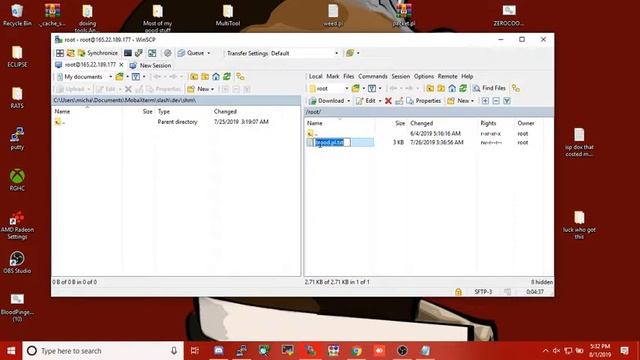The image size is (640, 360).
Task: Open the Mark menu
Action: [x=333, y=76]
